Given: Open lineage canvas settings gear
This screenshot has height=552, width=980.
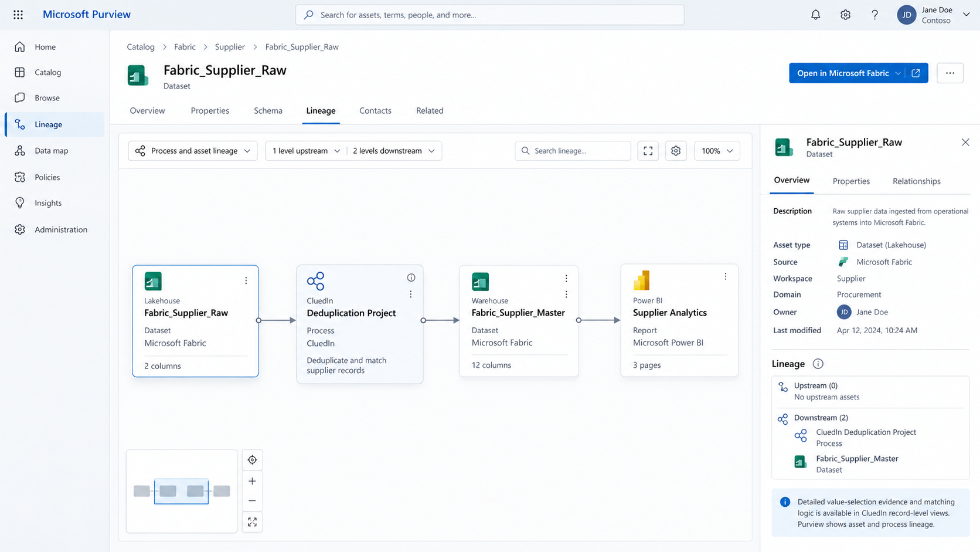Looking at the screenshot, I should click(676, 151).
